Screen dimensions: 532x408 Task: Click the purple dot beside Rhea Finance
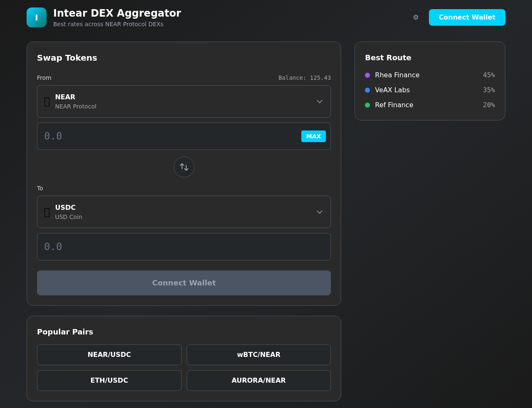tap(367, 75)
